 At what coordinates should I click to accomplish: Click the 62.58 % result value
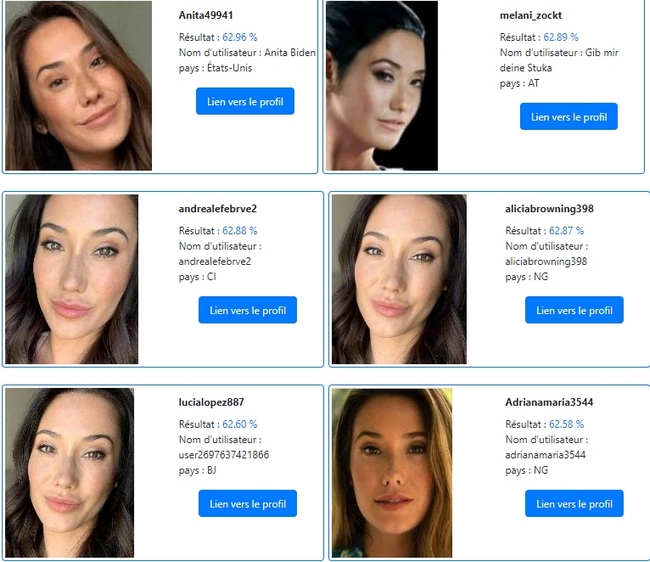click(x=566, y=424)
